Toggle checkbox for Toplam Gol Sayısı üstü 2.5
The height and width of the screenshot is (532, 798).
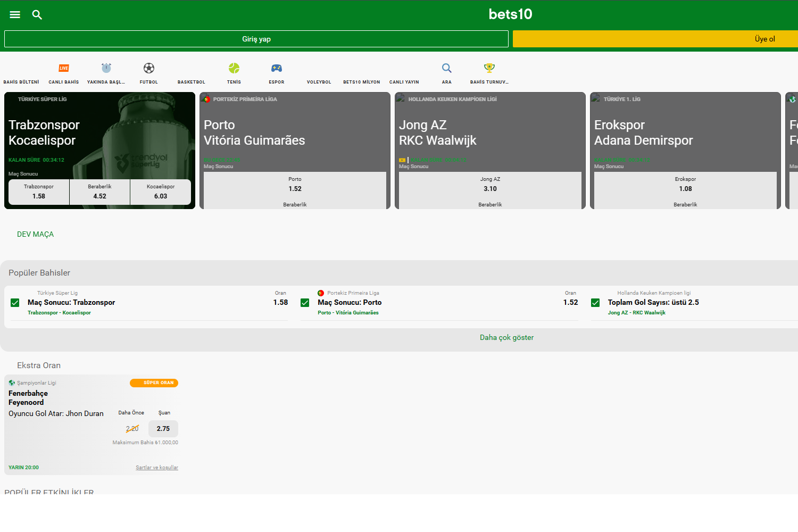595,303
